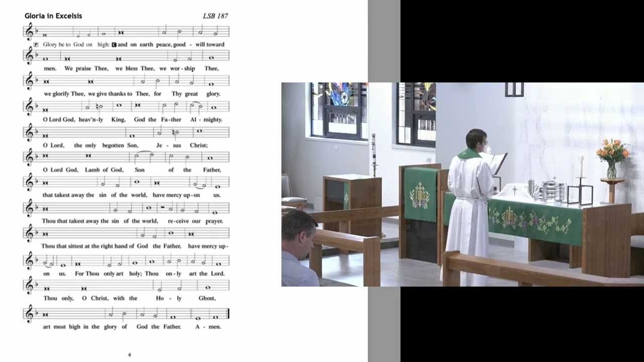
Task: Select the lyric "O Christ, with the"
Action: tap(109, 298)
